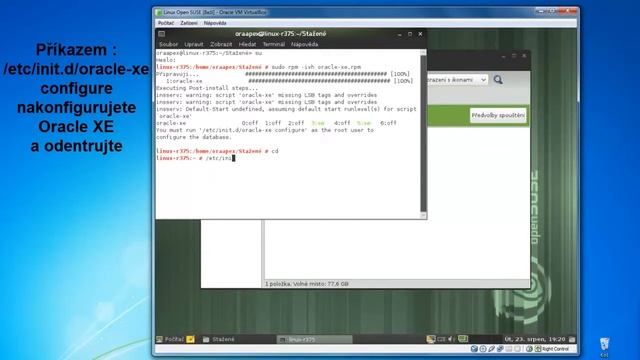Click the '1:oracle-xe' progress line

click(x=289, y=81)
